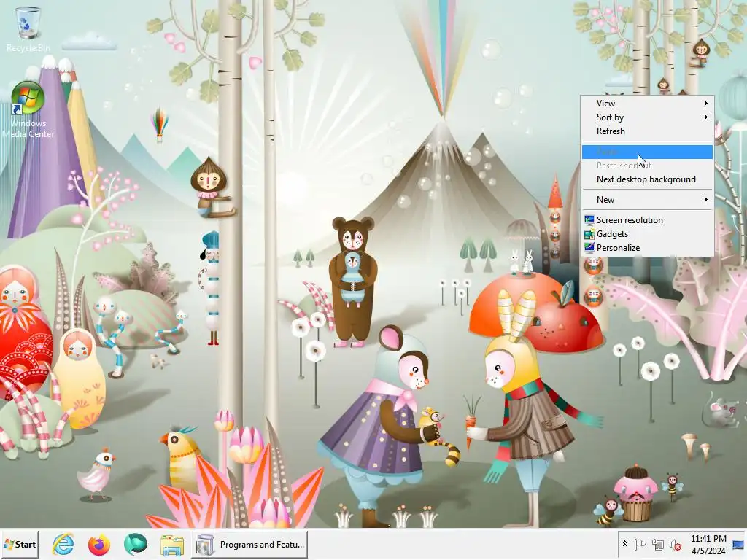Select Refresh in the context menu
Image resolution: width=747 pixels, height=560 pixels.
[647, 131]
